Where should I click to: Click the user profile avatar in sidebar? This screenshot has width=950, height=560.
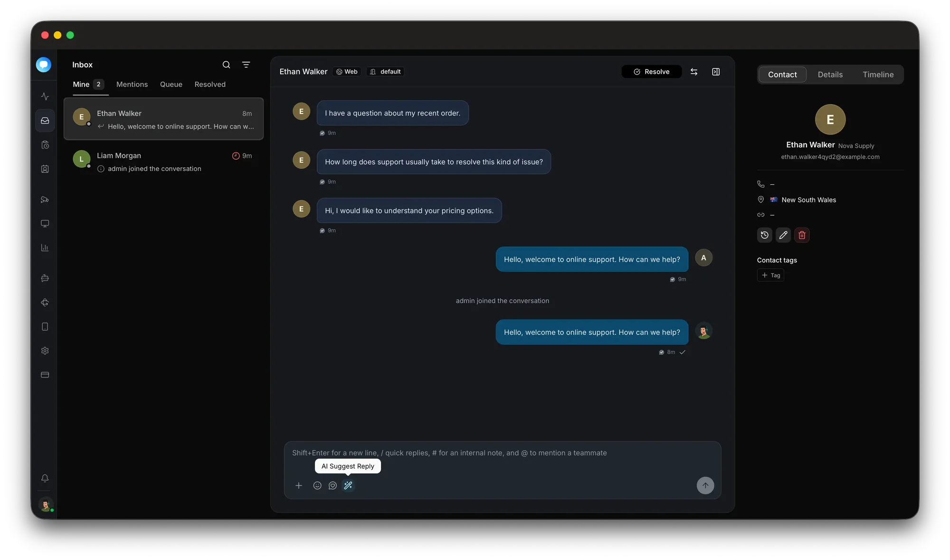[46, 504]
